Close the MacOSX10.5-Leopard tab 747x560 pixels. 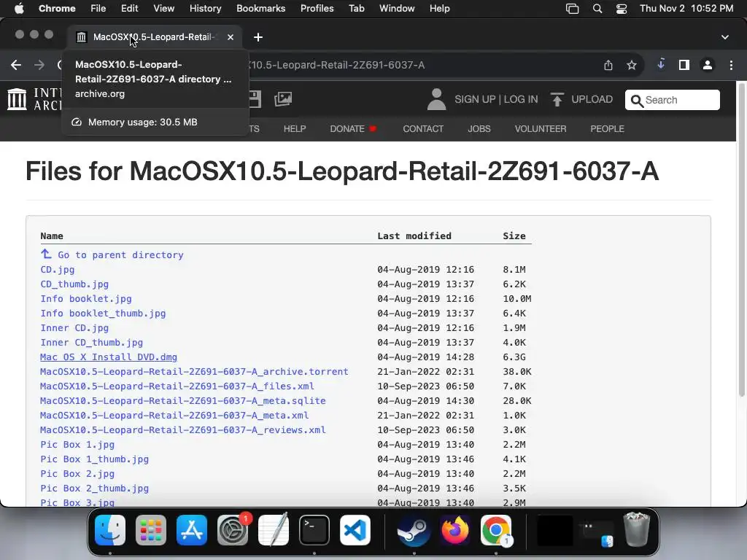click(x=231, y=37)
